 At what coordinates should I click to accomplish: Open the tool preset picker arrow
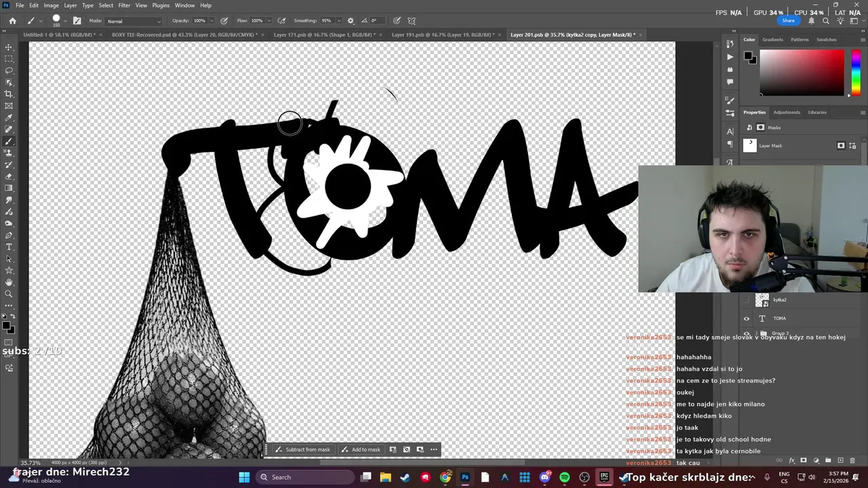[x=41, y=21]
